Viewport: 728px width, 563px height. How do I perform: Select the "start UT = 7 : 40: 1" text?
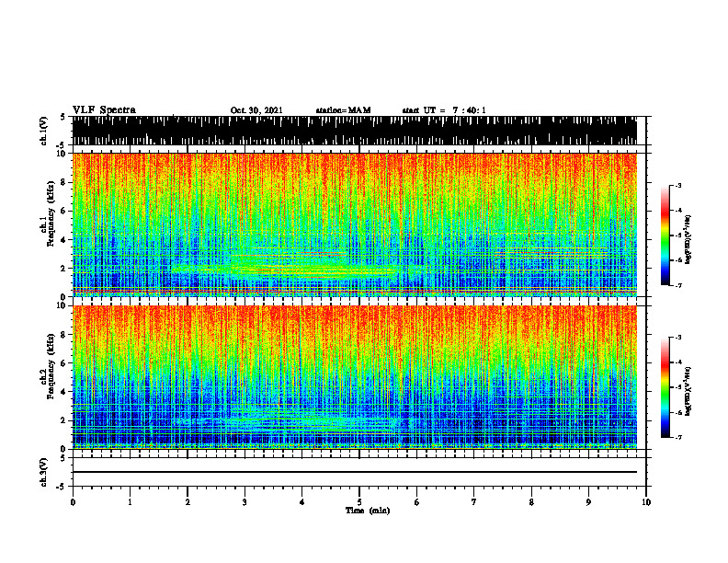444,110
